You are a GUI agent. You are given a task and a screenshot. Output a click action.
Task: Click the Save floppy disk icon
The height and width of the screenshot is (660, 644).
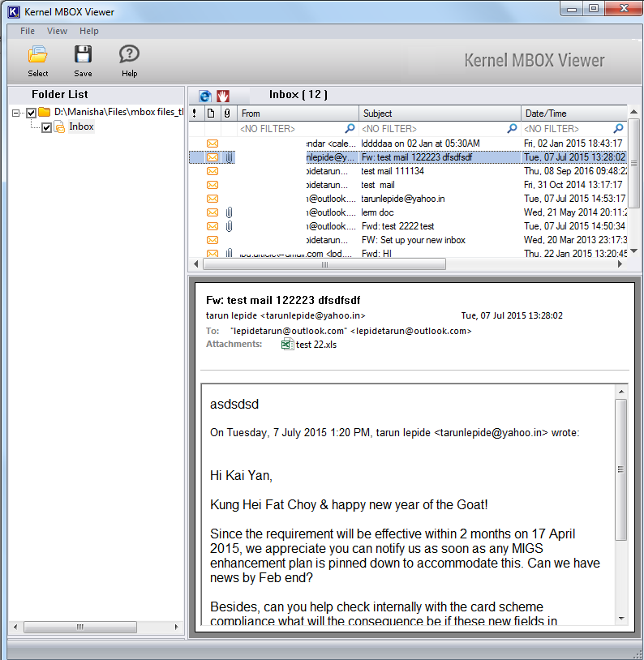pos(83,54)
